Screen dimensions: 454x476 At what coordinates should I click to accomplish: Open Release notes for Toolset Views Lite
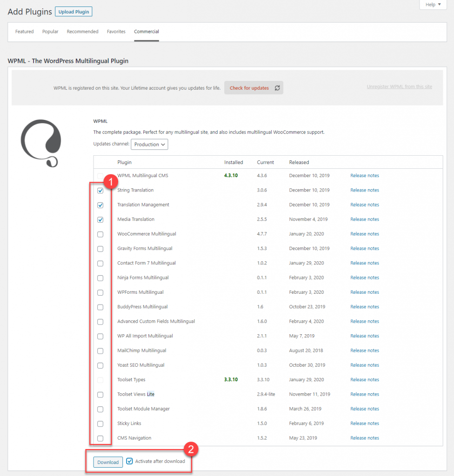tap(365, 394)
